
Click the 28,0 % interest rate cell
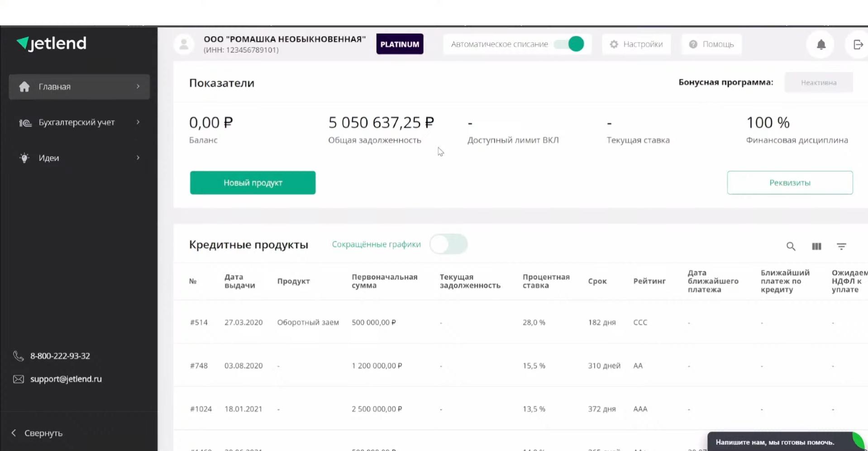point(534,322)
